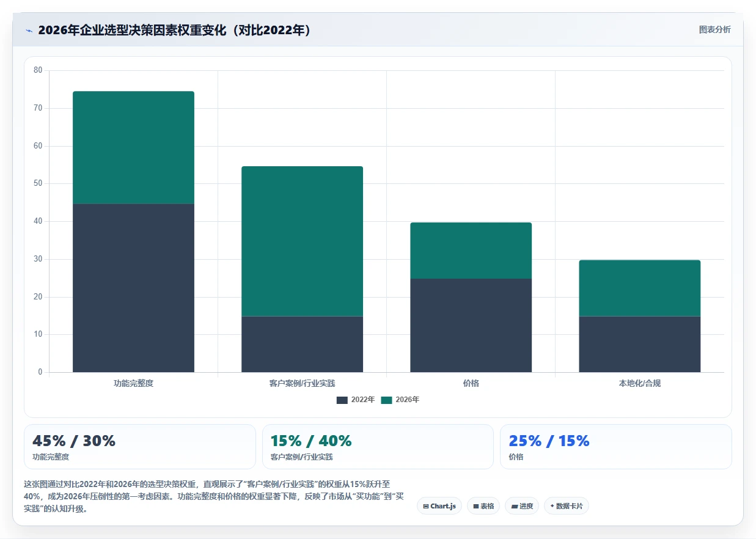Select the 45% / 30% stat card
The width and height of the screenshot is (756, 539).
pos(139,447)
